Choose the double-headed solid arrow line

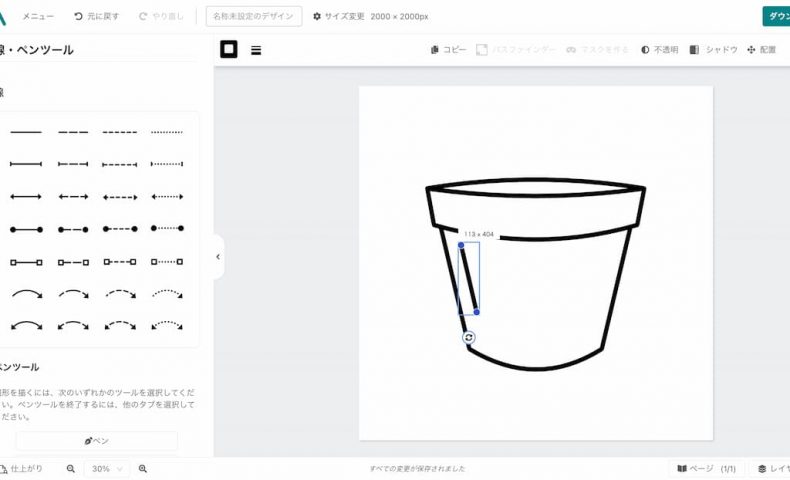[26, 197]
